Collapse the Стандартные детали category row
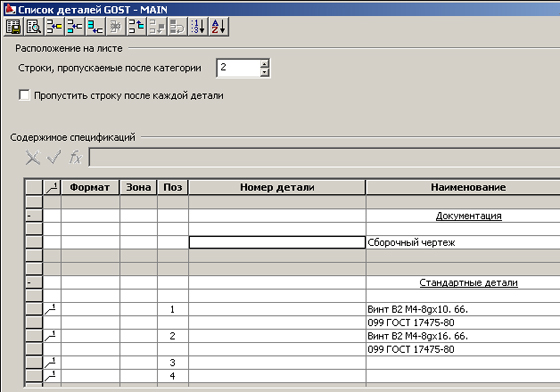Screen dimensions: 560x392 pyautogui.click(x=34, y=282)
